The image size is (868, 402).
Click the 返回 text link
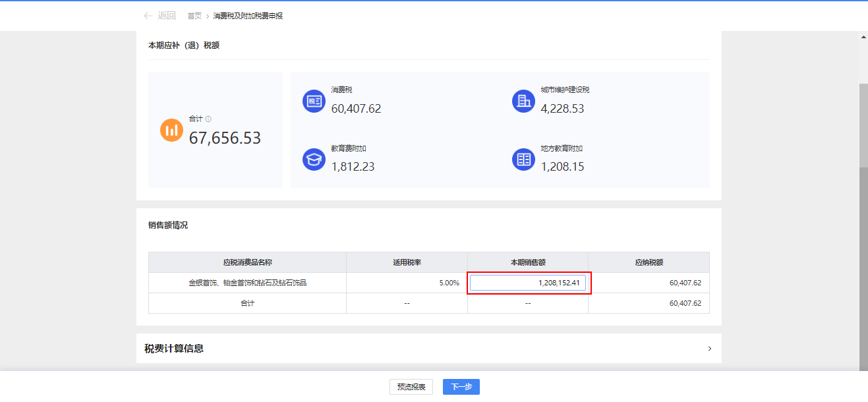[x=167, y=16]
